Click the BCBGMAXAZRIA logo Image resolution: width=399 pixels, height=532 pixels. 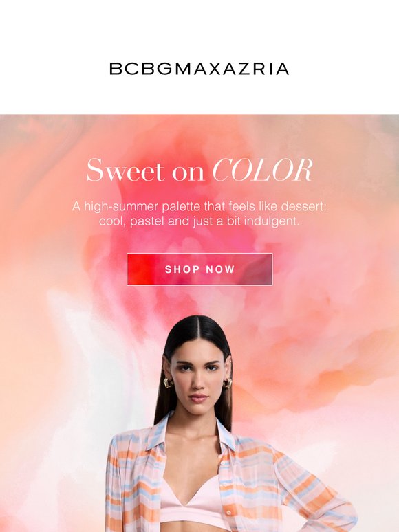point(199,69)
